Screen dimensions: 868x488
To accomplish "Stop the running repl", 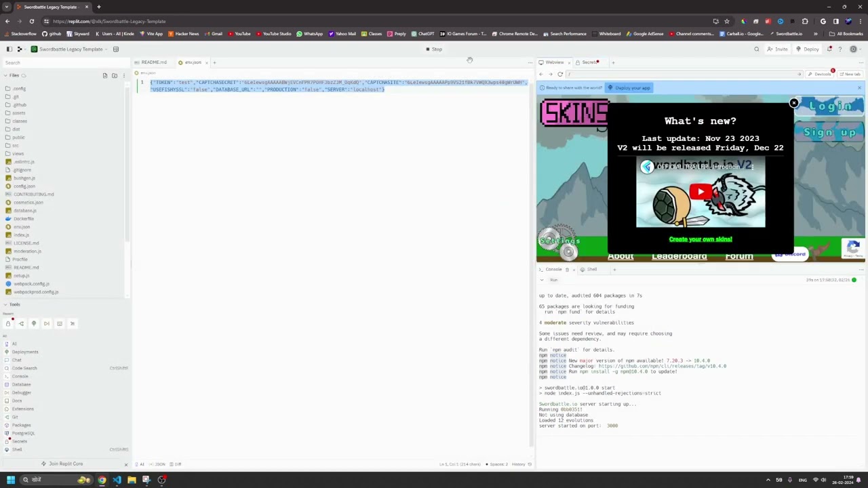I will [x=434, y=49].
